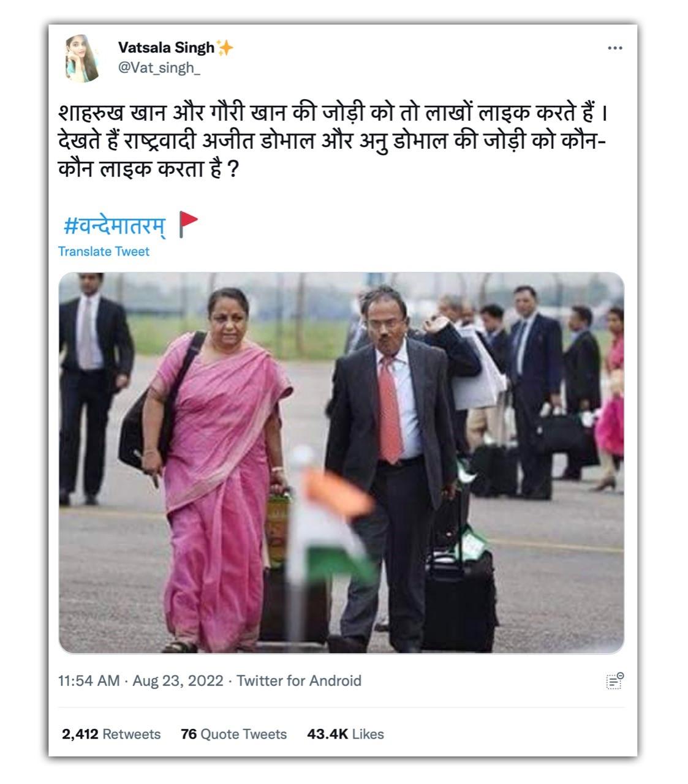Click Translate Tweet
The image size is (688, 784).
pos(104,251)
